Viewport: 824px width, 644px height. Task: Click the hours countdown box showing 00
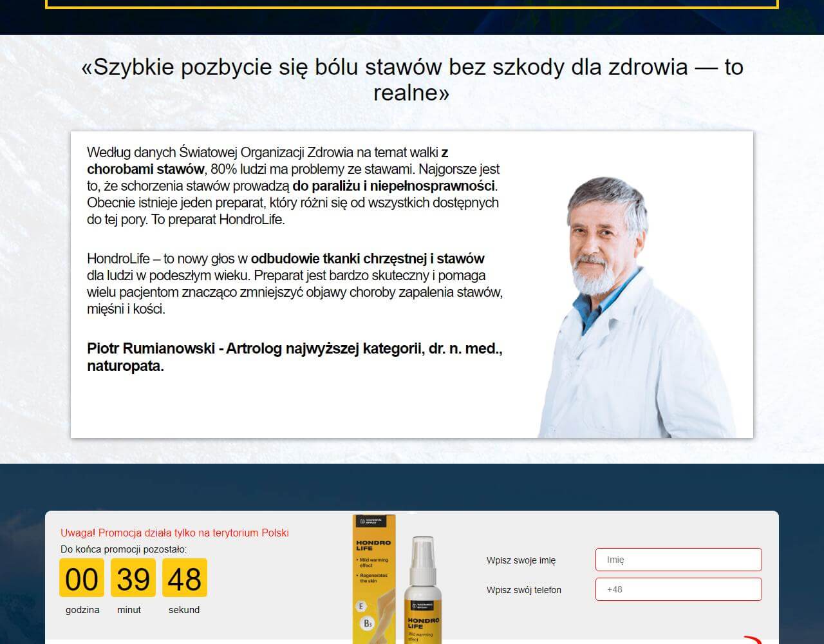(82, 578)
